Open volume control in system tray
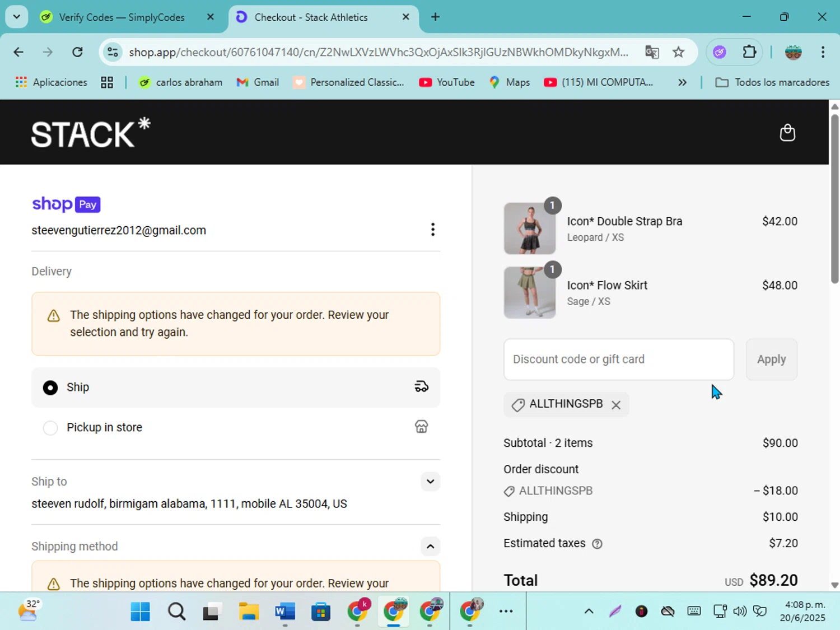The image size is (840, 630). 740,611
